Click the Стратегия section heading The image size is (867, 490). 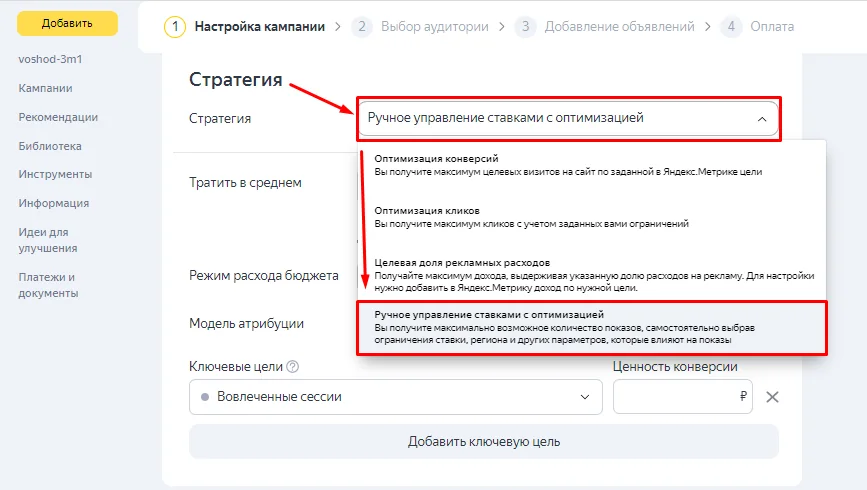(236, 80)
